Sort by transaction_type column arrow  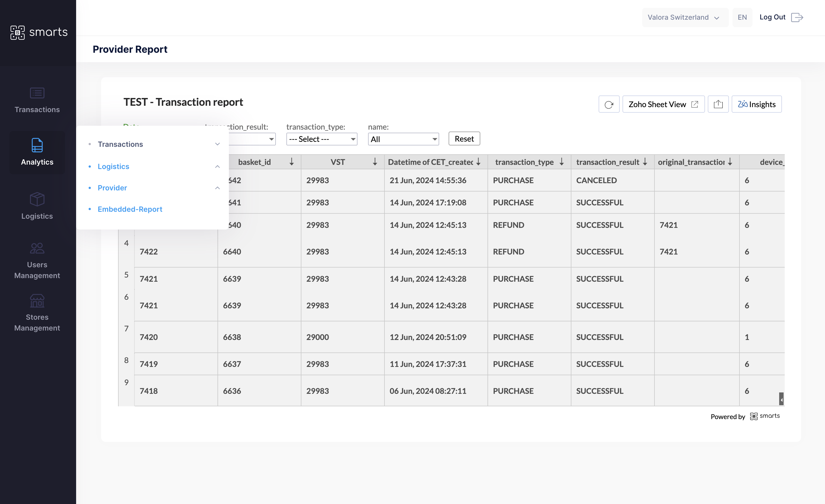(561, 162)
